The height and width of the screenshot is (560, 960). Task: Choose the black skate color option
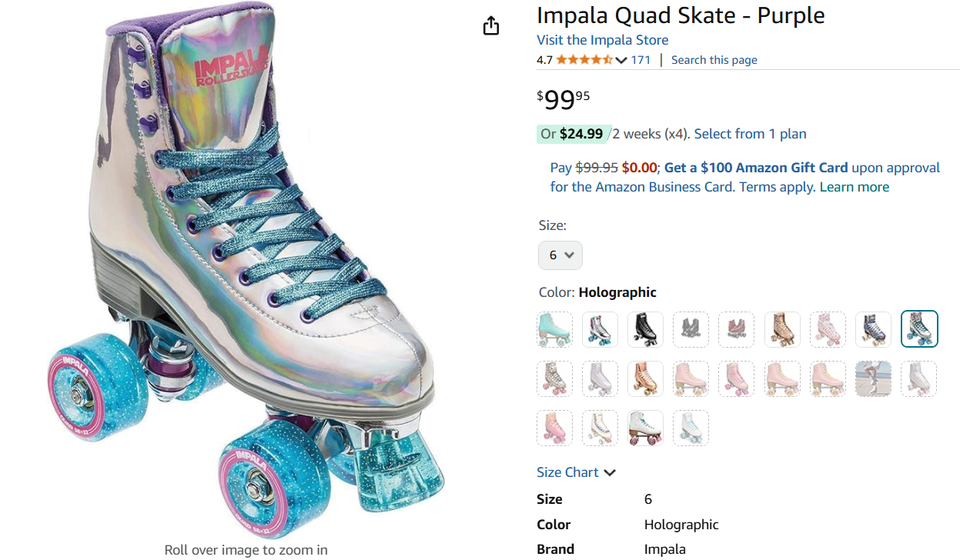coord(646,329)
